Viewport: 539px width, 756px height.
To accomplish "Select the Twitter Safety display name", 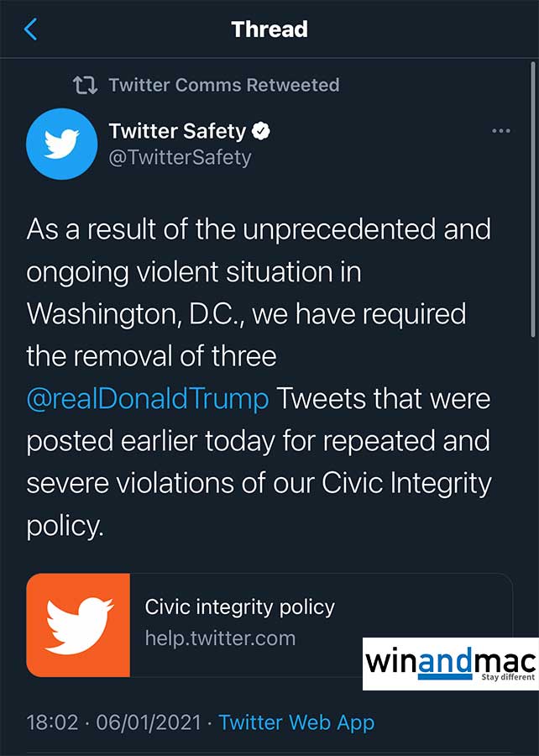I will click(177, 131).
